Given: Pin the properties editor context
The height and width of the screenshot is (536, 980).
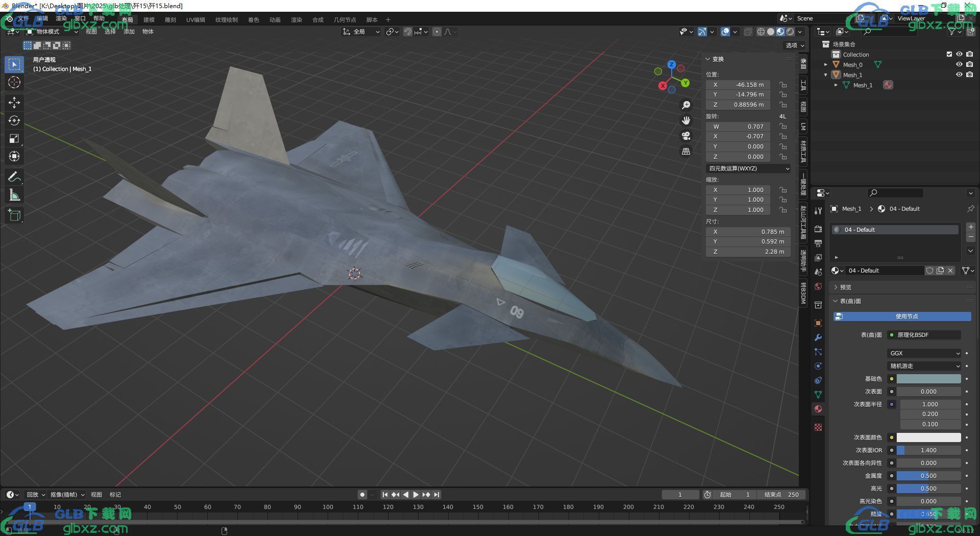Looking at the screenshot, I should point(970,209).
